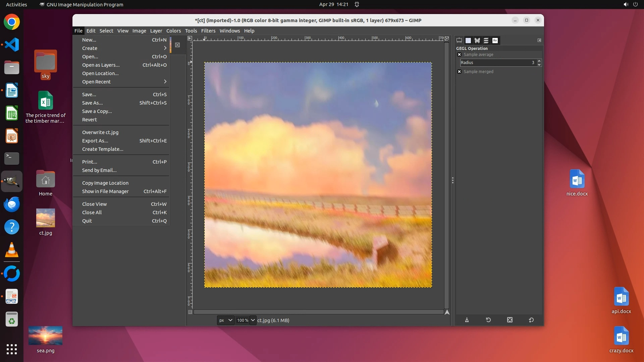
Task: Click Overwrite ct.jpg entry
Action: click(x=100, y=132)
